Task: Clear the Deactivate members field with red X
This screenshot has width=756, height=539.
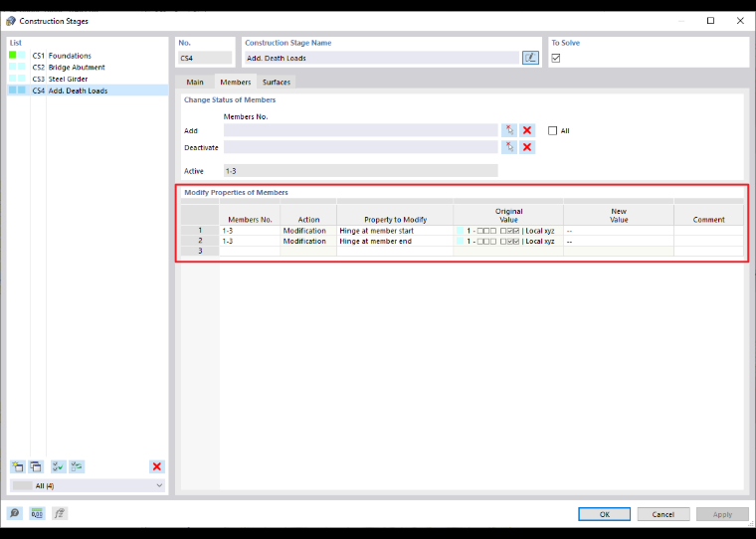Action: (527, 147)
